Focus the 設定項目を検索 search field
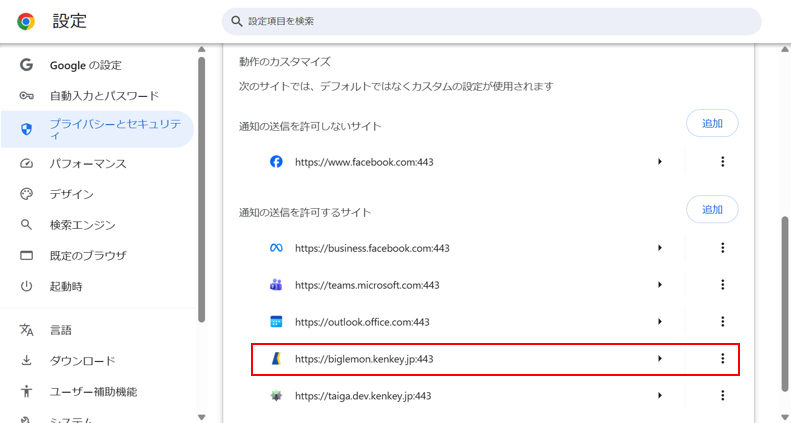The height and width of the screenshot is (423, 791). [491, 21]
